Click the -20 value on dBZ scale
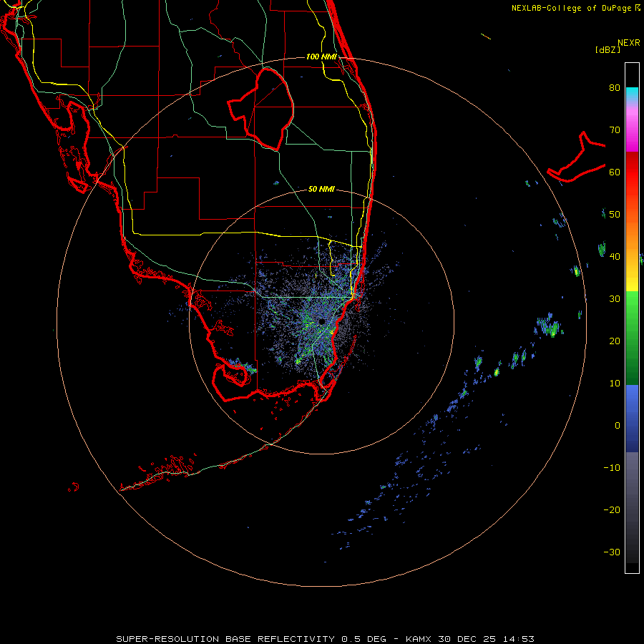This screenshot has width=644, height=644. click(612, 509)
